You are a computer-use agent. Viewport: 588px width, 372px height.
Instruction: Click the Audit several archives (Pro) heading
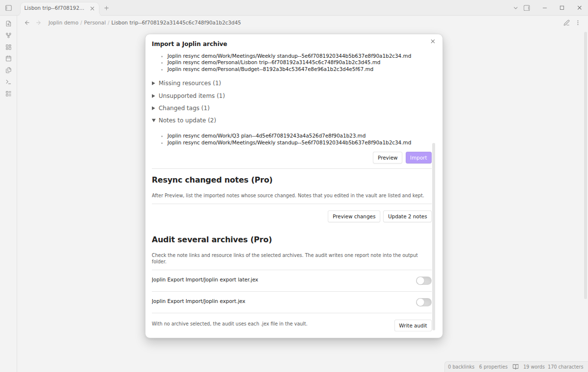pos(212,240)
